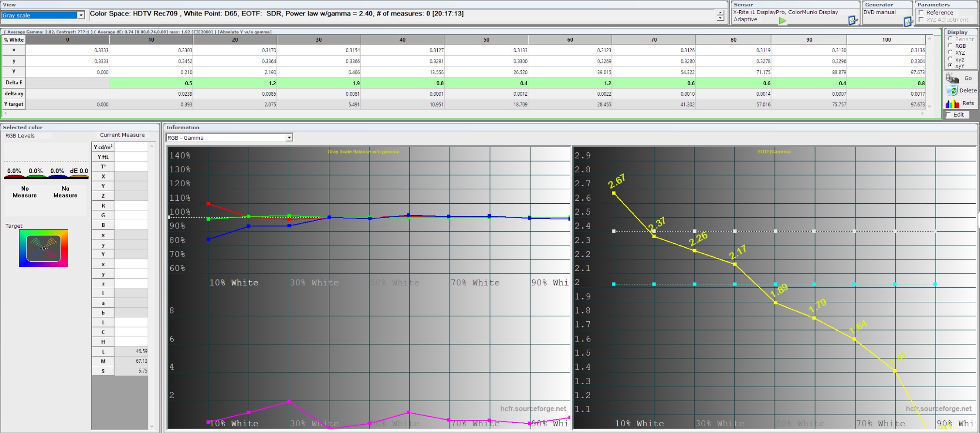
Task: Click the delta xy row label
Action: pos(14,93)
